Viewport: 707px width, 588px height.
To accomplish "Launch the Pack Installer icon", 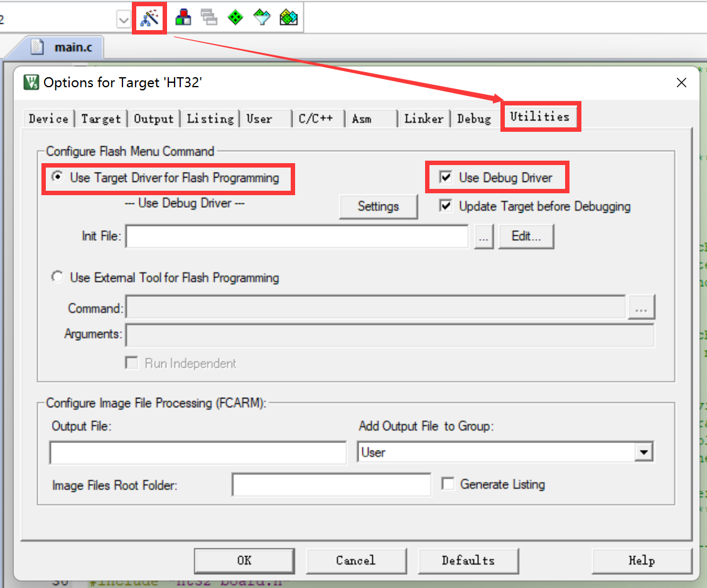I will (x=288, y=18).
